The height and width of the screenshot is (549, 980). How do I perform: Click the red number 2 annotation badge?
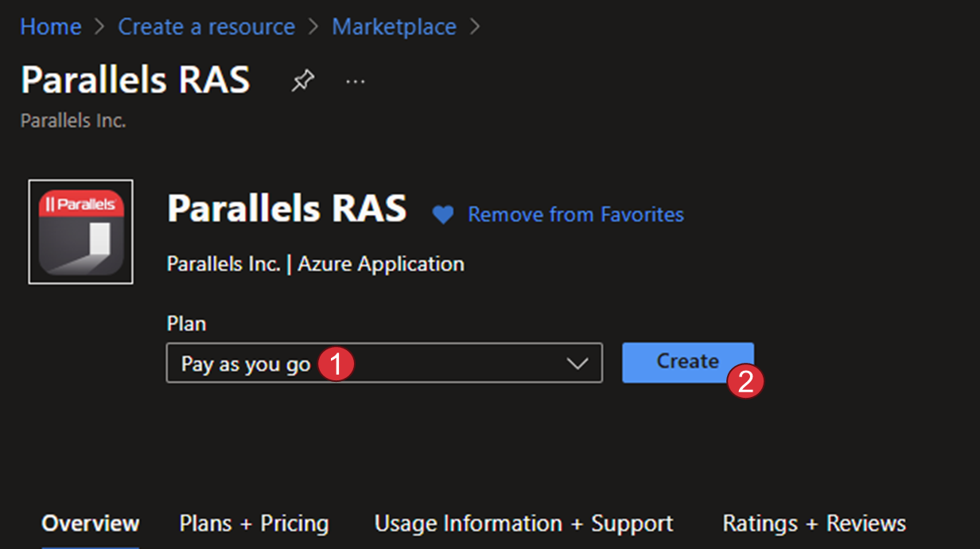[745, 381]
